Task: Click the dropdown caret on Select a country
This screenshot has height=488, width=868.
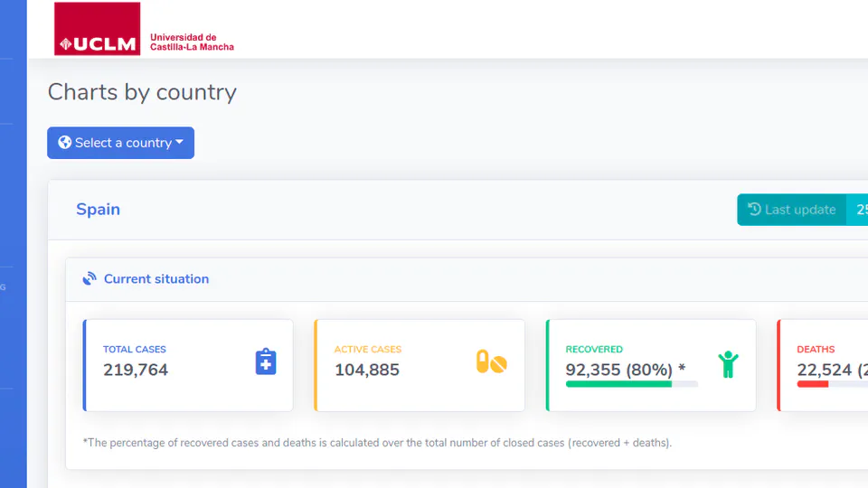Action: (x=179, y=142)
